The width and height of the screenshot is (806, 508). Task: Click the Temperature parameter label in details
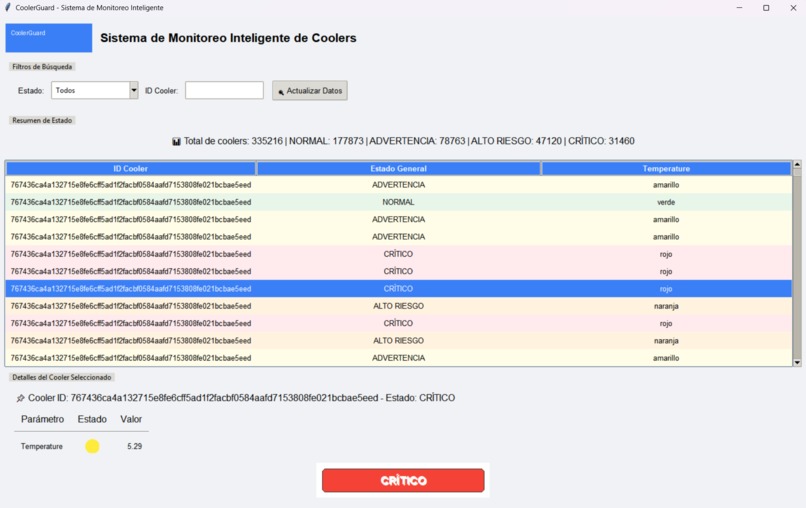point(42,446)
